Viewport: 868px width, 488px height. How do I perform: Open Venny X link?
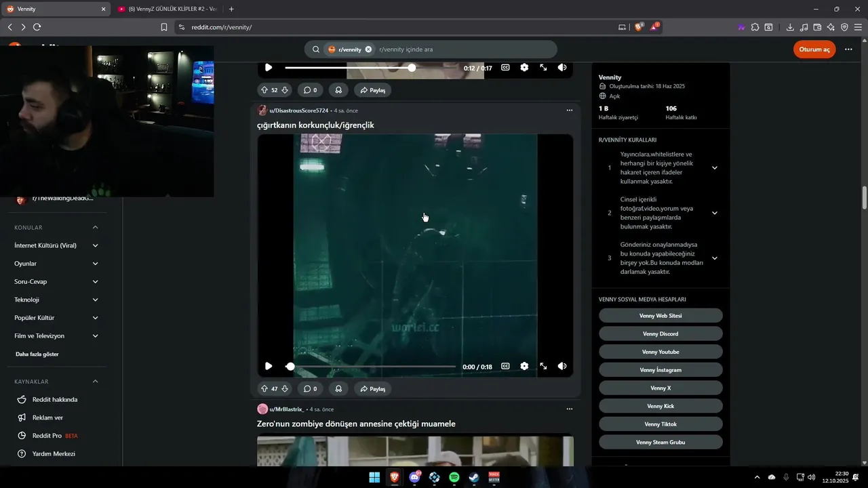(x=660, y=388)
